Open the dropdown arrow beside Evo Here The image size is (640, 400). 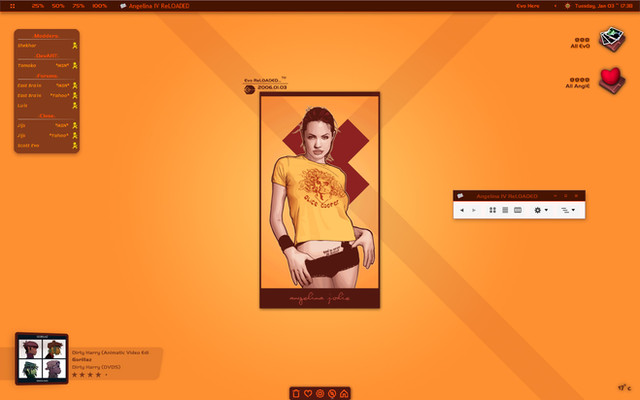pos(555,6)
